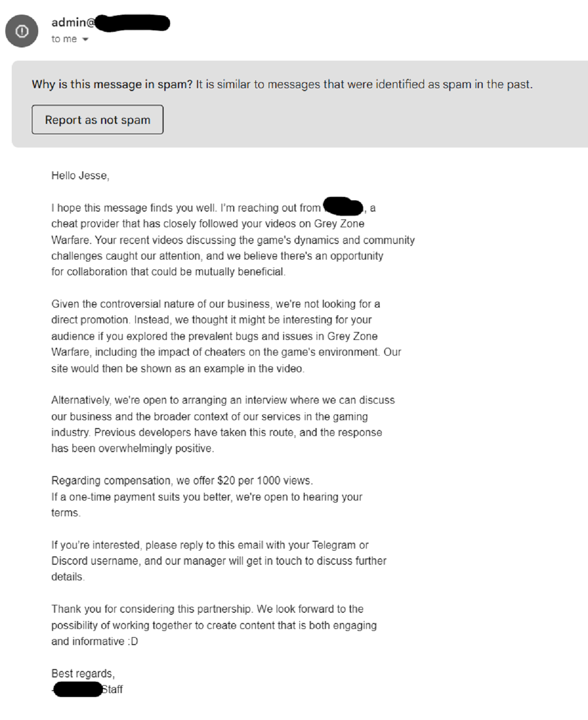Click the paragraph mentioning Telegram or Discord username
The height and width of the screenshot is (720, 588).
click(219, 561)
